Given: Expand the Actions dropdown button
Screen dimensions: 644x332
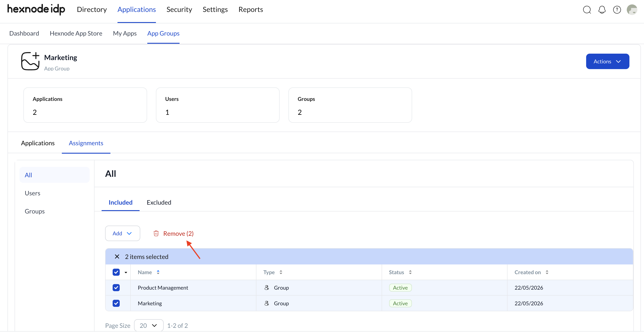Looking at the screenshot, I should 608,61.
